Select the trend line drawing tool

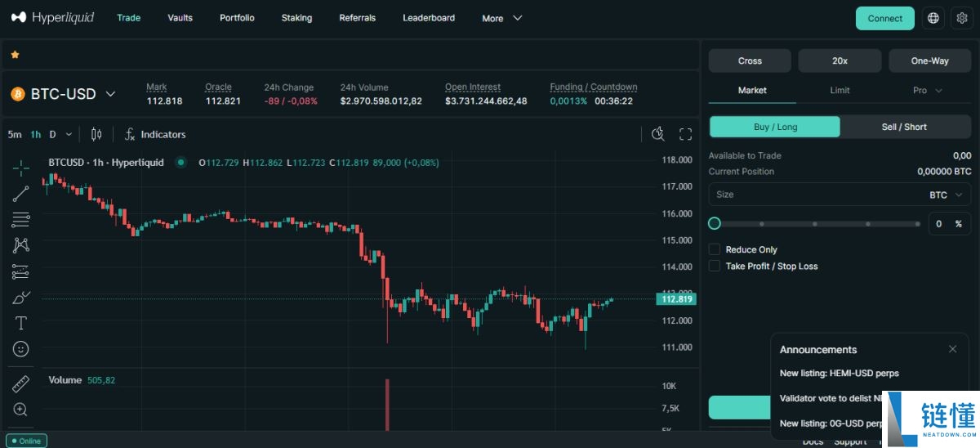[20, 194]
